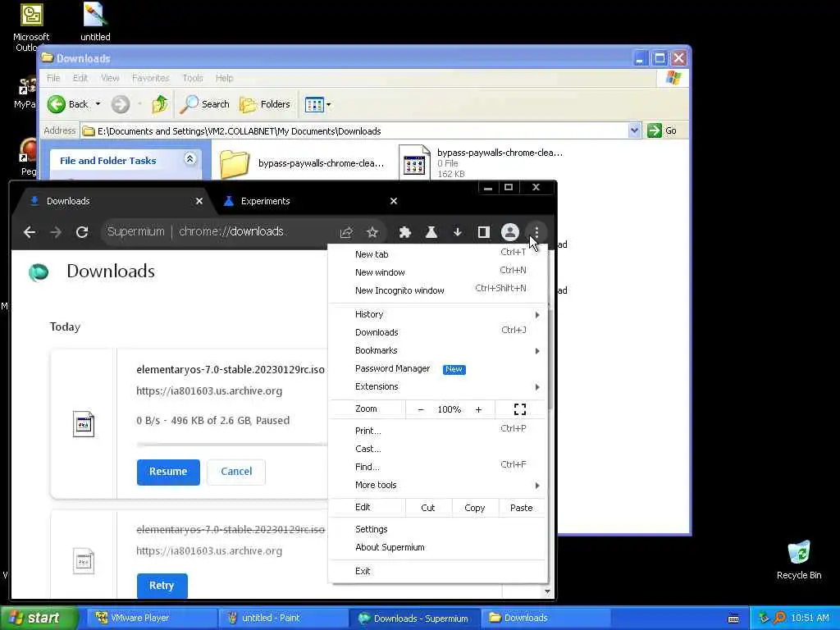This screenshot has width=840, height=630.
Task: Expand the Extensions submenu
Action: pos(438,387)
